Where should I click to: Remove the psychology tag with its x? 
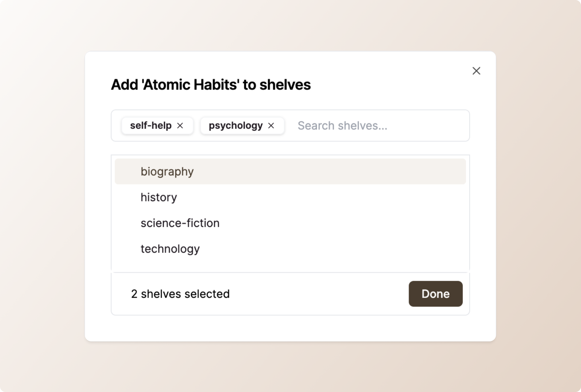[x=271, y=126]
